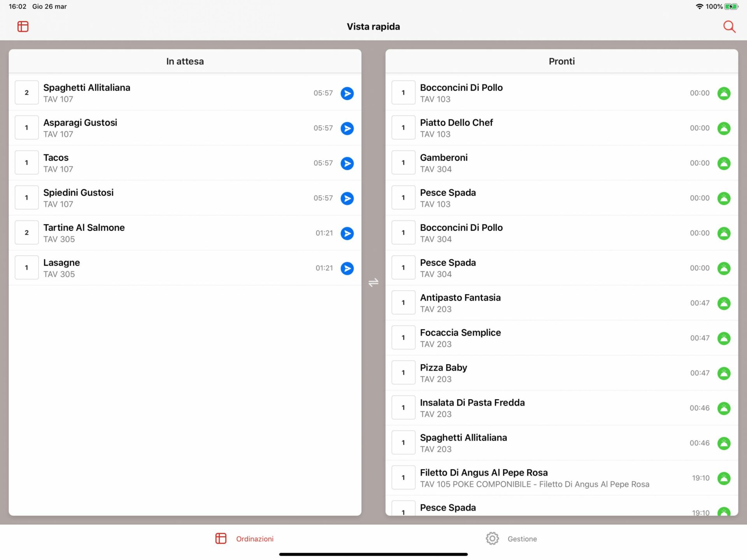This screenshot has height=560, width=747.
Task: Send Tartine Al Salmone with blue arrow
Action: (347, 233)
